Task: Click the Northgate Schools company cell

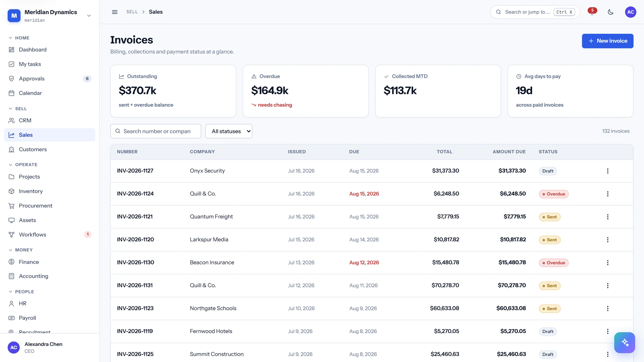Action: point(213,308)
